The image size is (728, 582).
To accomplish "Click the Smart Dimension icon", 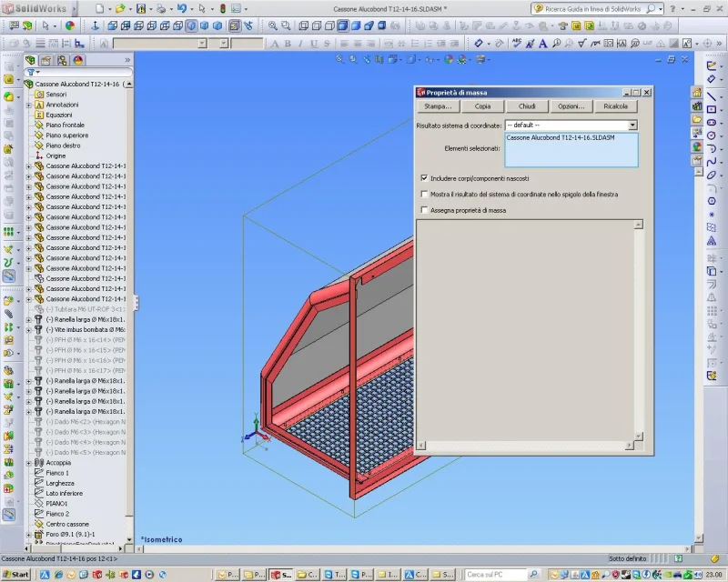I will point(479,43).
